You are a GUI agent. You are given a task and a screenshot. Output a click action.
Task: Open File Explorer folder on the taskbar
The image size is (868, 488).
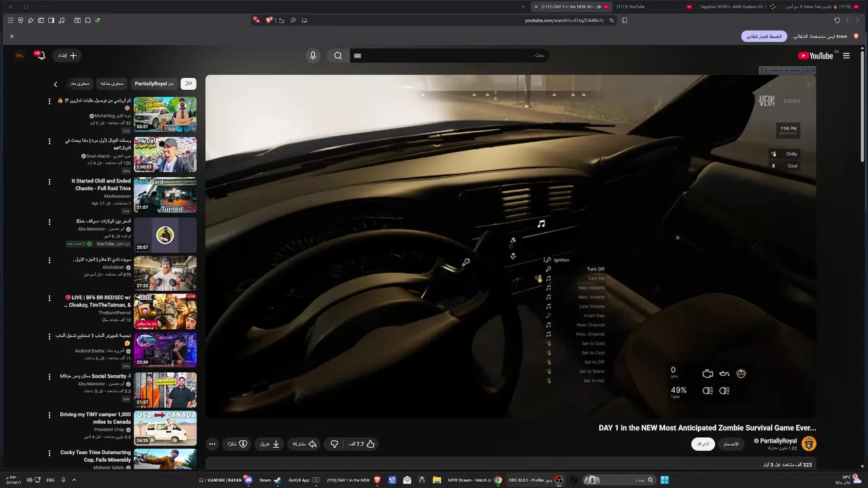pos(437,480)
